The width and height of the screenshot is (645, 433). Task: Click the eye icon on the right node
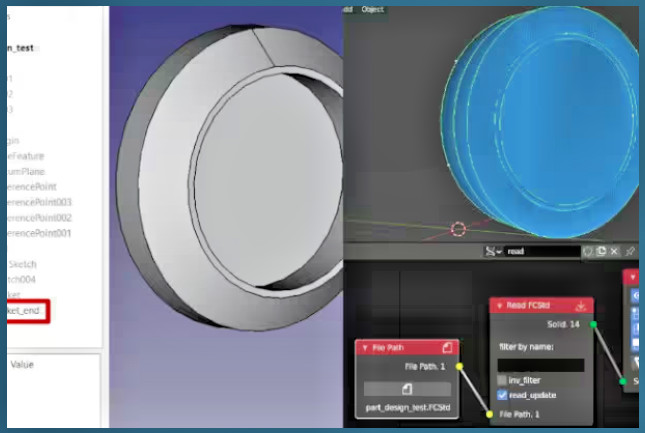coord(636,295)
